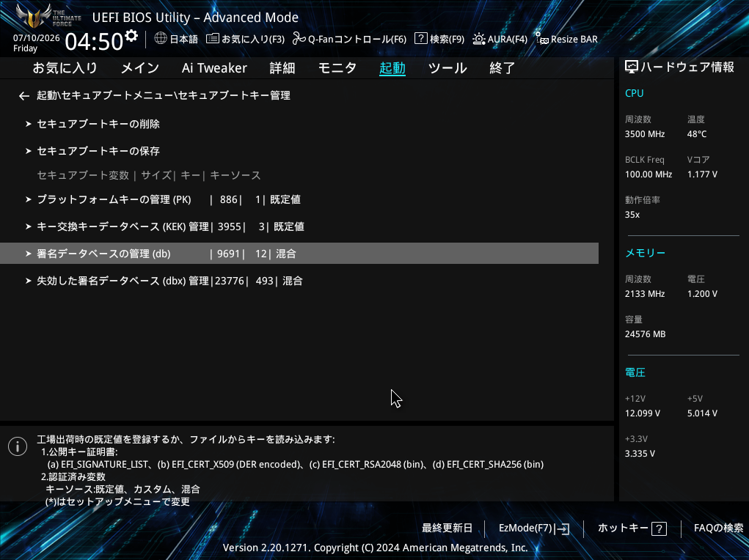Image resolution: width=749 pixels, height=560 pixels.
Task: Open 署名データベースの管理 (db) entry
Action: click(x=299, y=254)
